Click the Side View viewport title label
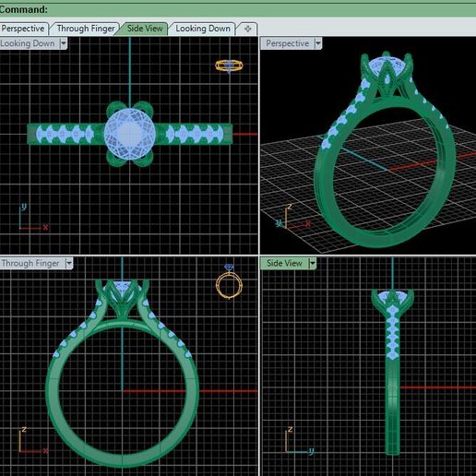 click(x=284, y=263)
